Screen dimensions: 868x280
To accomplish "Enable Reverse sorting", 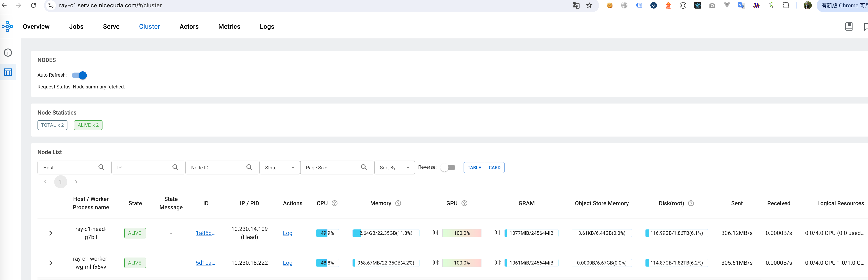I will click(448, 167).
